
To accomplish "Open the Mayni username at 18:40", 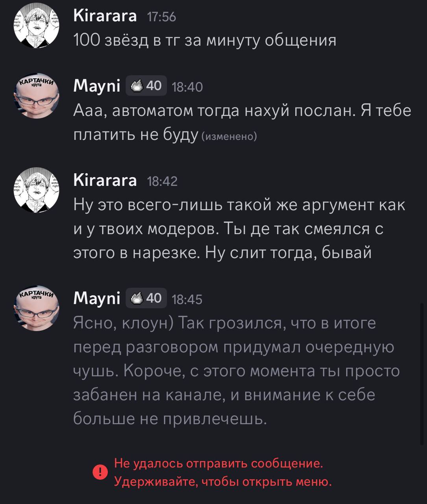I will point(97,86).
